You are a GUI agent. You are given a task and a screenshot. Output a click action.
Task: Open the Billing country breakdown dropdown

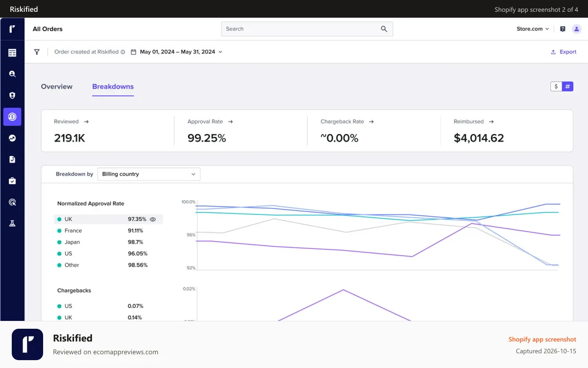tap(149, 174)
